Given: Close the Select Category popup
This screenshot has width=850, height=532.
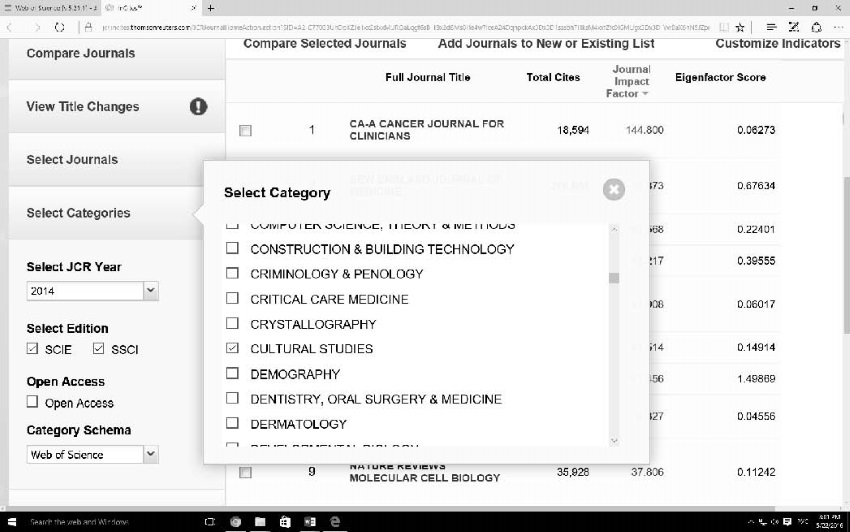Looking at the screenshot, I should (x=614, y=189).
